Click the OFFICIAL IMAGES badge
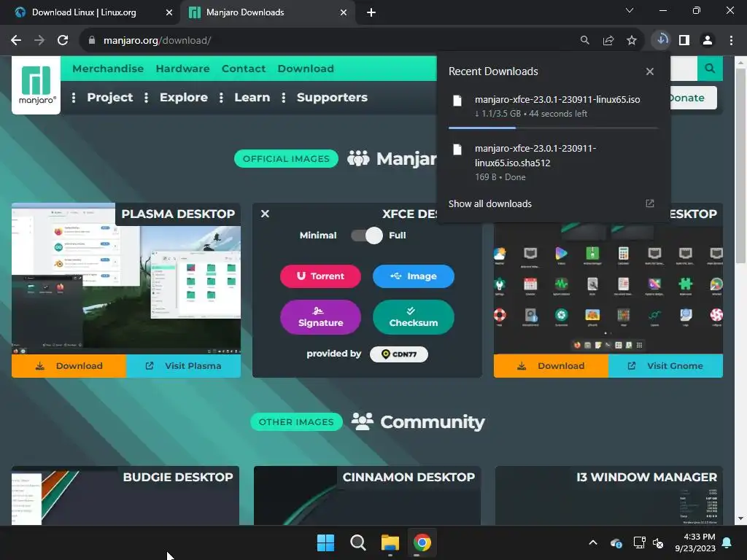This screenshot has width=747, height=560. 286,158
